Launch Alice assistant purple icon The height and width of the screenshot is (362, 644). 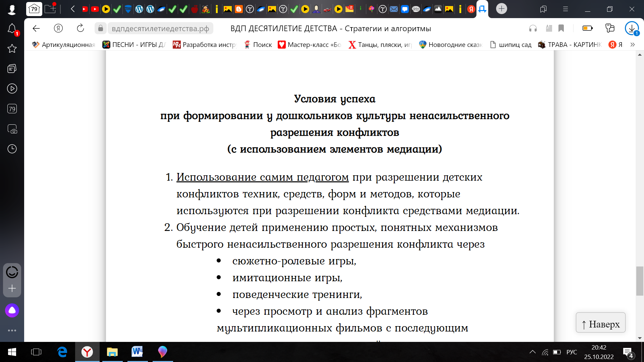pyautogui.click(x=12, y=310)
